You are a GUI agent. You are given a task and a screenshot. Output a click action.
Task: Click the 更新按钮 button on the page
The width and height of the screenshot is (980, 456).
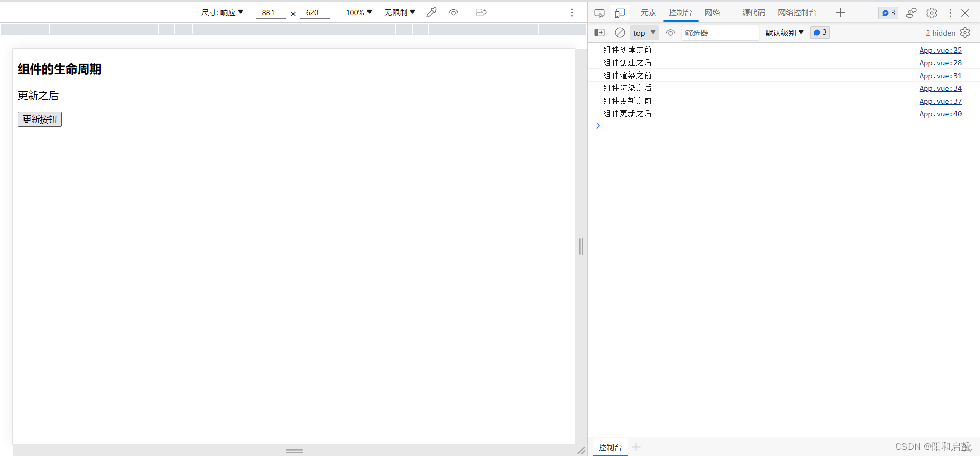click(x=40, y=119)
